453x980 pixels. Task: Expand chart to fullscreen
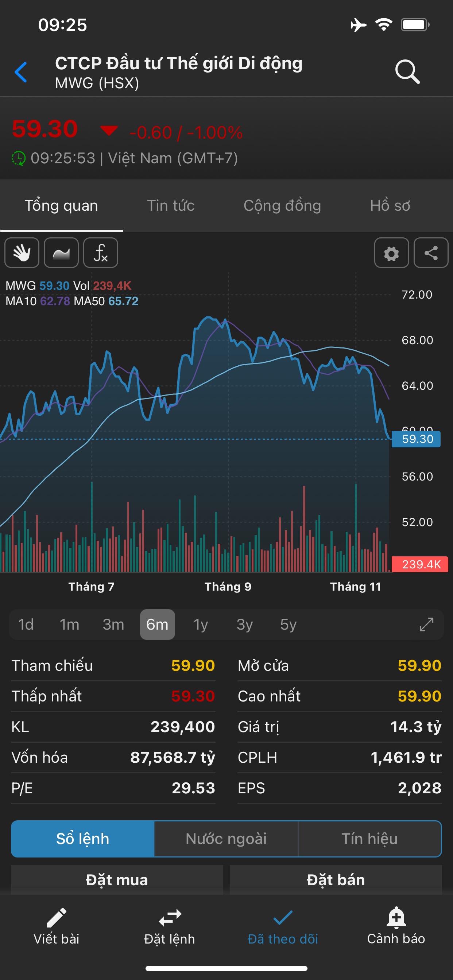[426, 624]
